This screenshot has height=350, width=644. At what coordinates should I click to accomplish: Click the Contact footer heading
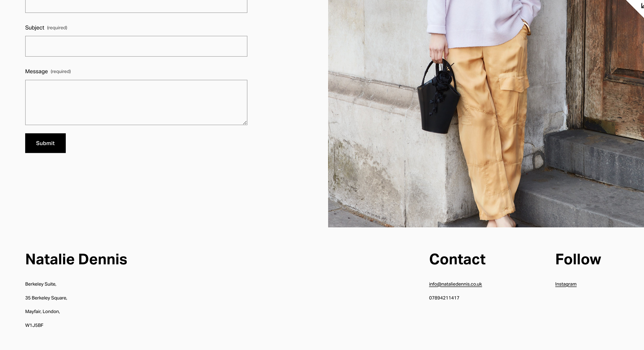pos(457,259)
